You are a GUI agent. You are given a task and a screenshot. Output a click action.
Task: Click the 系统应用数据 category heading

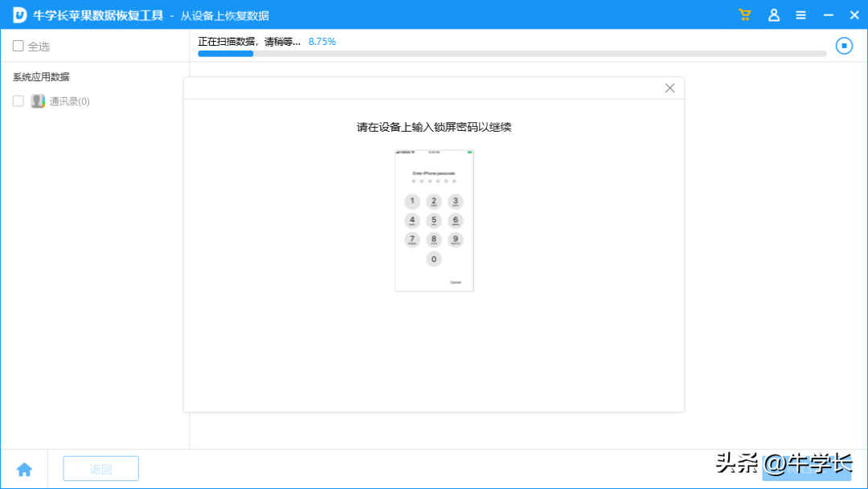pos(41,77)
